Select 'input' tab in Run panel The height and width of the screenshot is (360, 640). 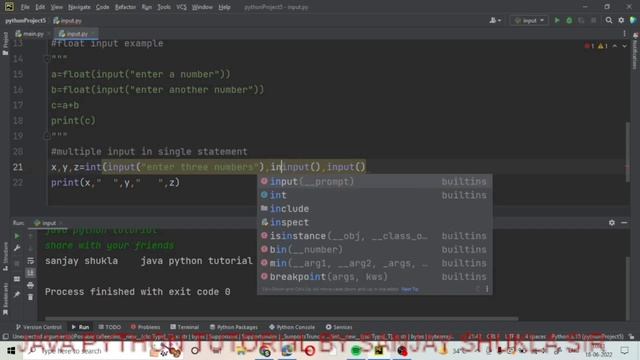(48, 223)
